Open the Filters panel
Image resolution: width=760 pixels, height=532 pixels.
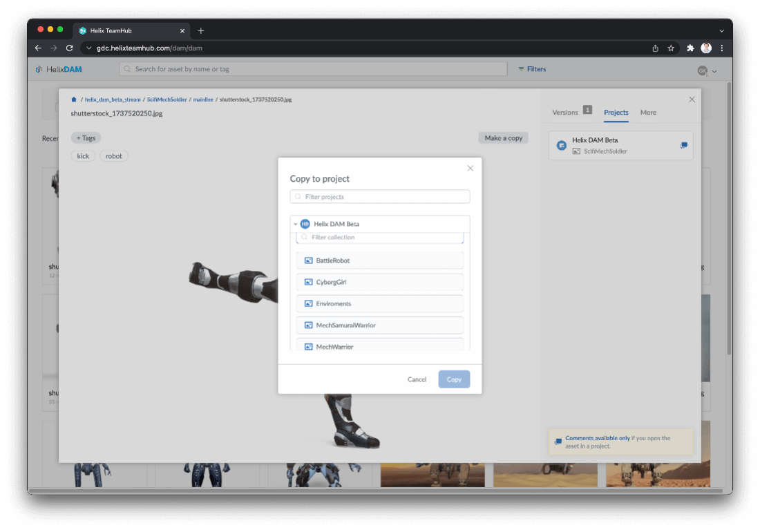click(x=532, y=69)
